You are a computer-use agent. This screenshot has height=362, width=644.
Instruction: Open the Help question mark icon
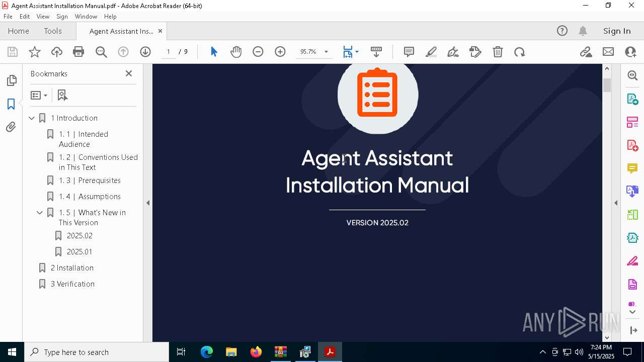[x=562, y=31]
